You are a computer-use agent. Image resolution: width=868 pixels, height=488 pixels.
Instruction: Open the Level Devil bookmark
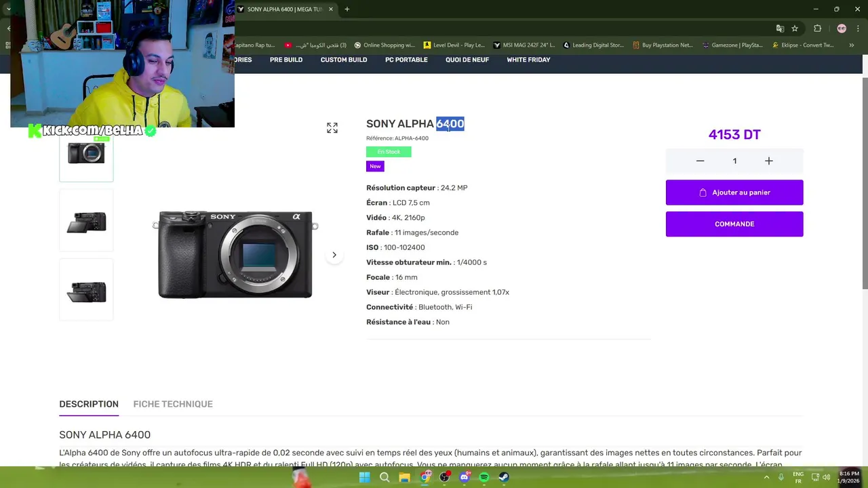pos(454,45)
